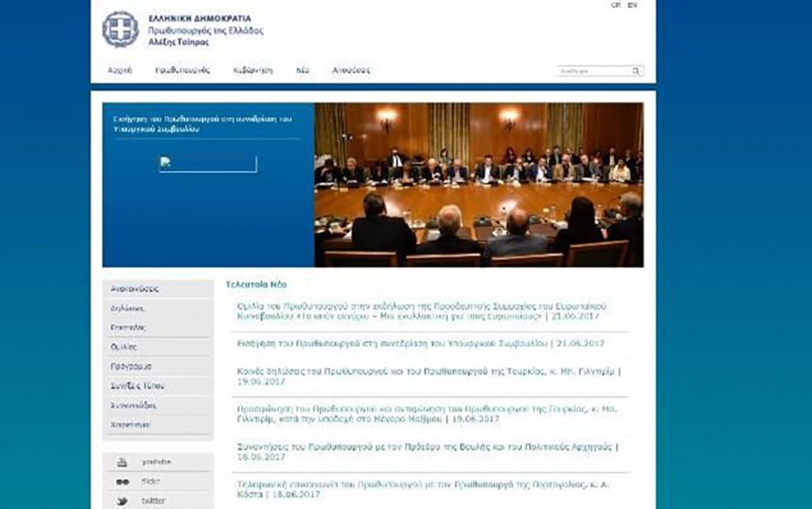
Task: Switch language to EN
Action: pyautogui.click(x=632, y=5)
